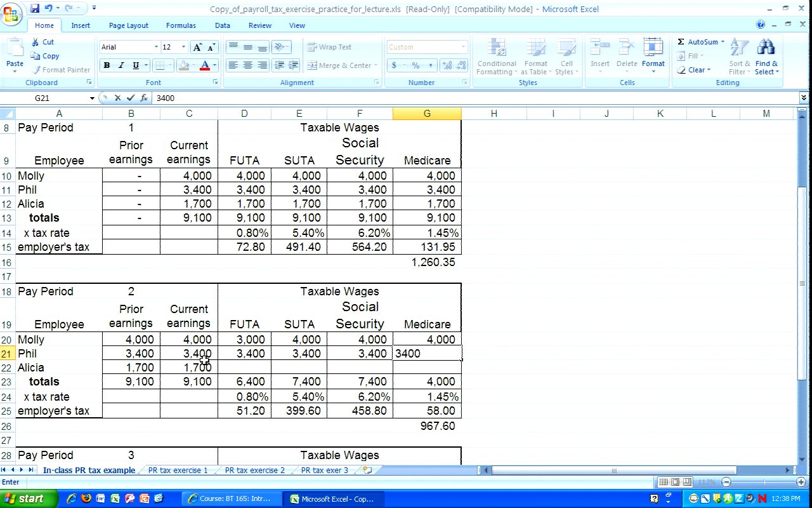This screenshot has width=812, height=508.
Task: Toggle Italic formatting
Action: tap(121, 65)
